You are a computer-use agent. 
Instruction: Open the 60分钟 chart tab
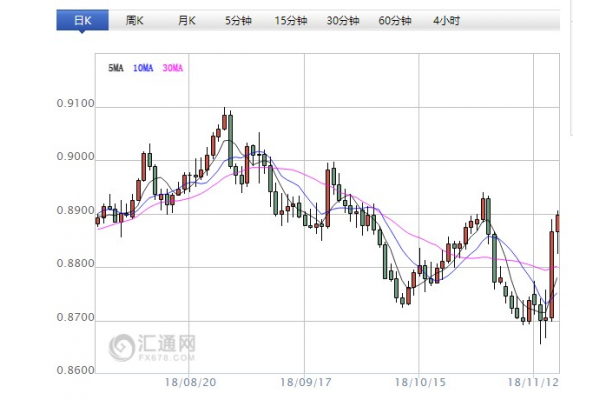coord(395,20)
